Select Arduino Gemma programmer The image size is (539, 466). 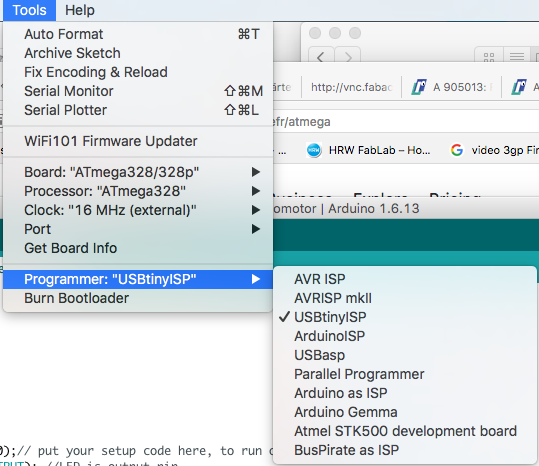coord(405,412)
